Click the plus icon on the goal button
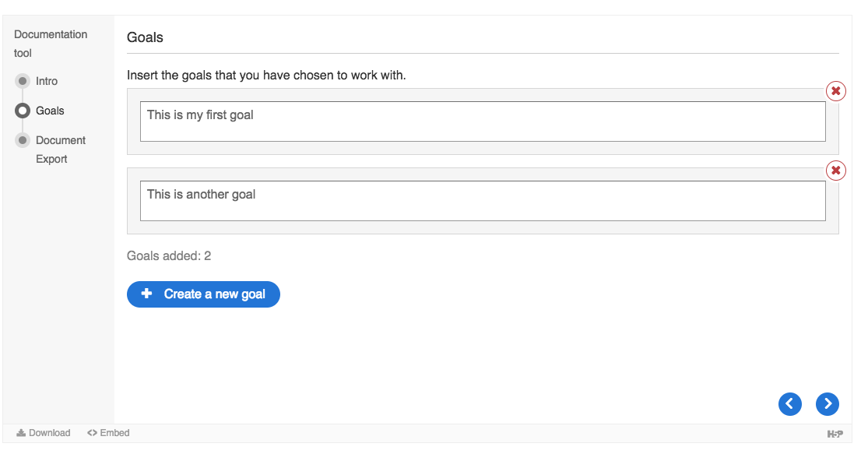This screenshot has width=868, height=454. (x=146, y=294)
